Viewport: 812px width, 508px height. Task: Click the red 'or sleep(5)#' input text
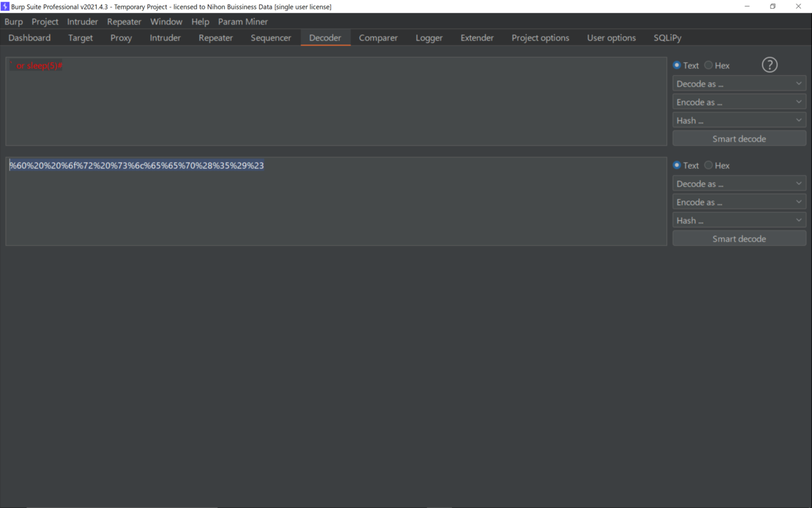[x=37, y=66]
